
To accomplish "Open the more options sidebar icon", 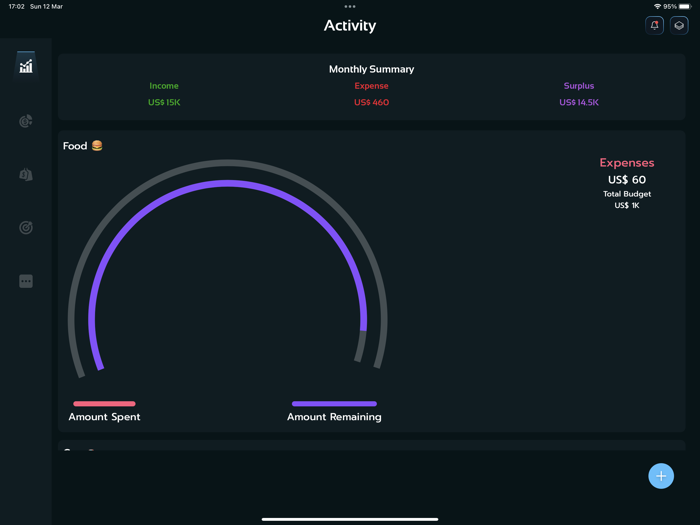I will click(26, 281).
